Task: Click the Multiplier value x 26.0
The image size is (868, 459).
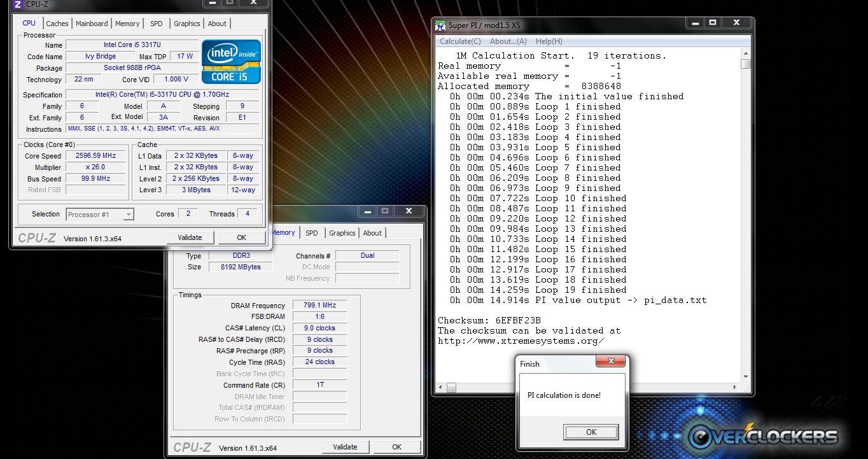Action: 96,167
